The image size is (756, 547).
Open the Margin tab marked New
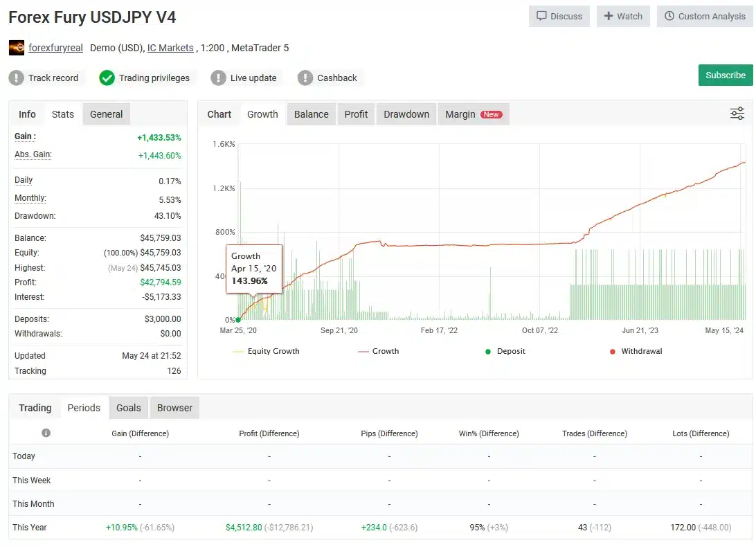point(473,114)
